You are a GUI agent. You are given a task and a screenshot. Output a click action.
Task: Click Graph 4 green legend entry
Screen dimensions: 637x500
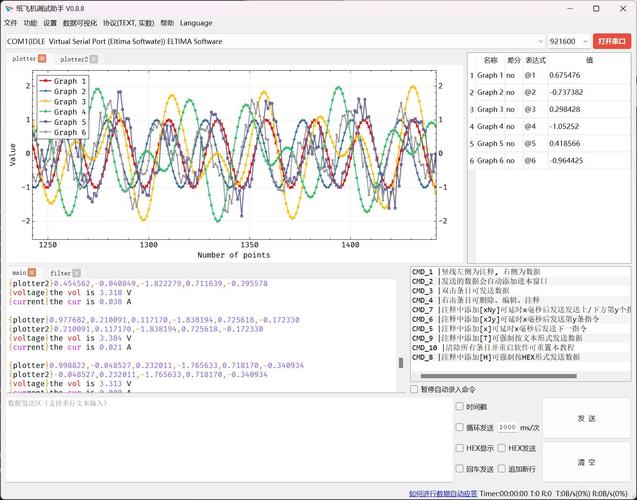coord(63,112)
